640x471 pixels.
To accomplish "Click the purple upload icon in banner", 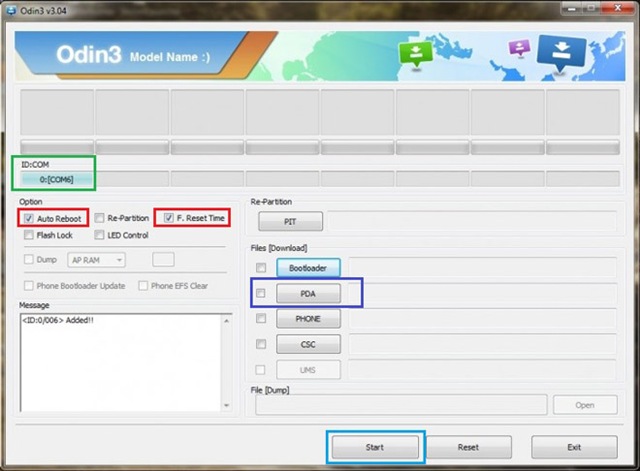I will pyautogui.click(x=519, y=48).
